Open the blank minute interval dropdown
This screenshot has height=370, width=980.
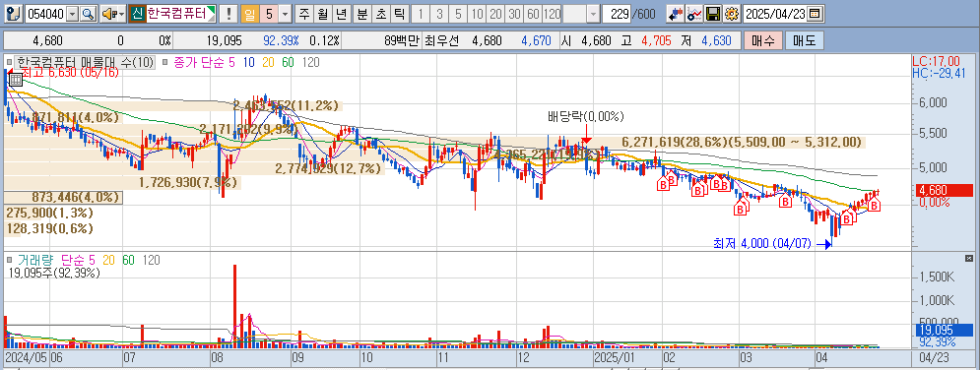tap(593, 13)
